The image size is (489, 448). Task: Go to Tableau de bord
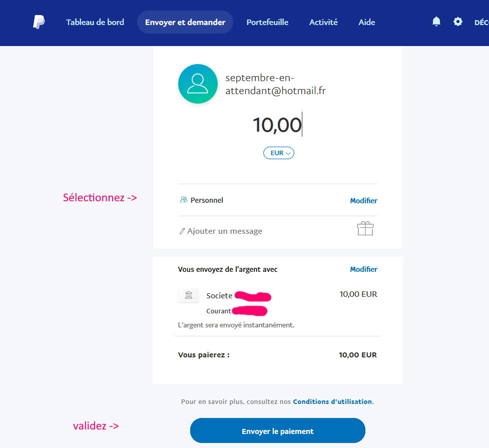[95, 22]
